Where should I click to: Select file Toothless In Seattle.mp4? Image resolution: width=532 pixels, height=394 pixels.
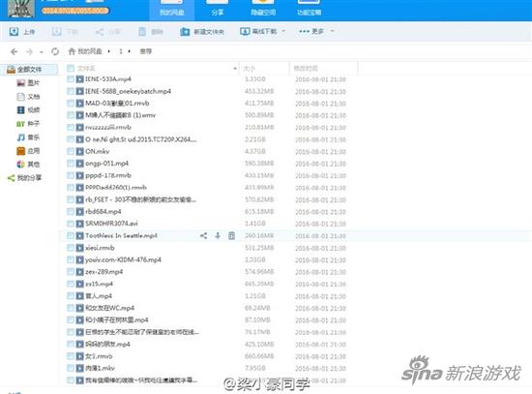[x=121, y=235]
